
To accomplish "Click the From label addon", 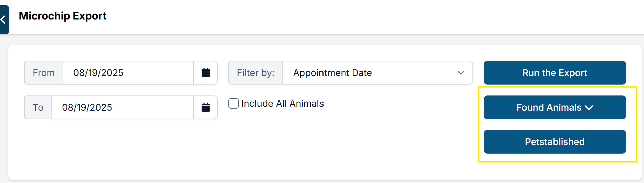I will (x=44, y=73).
